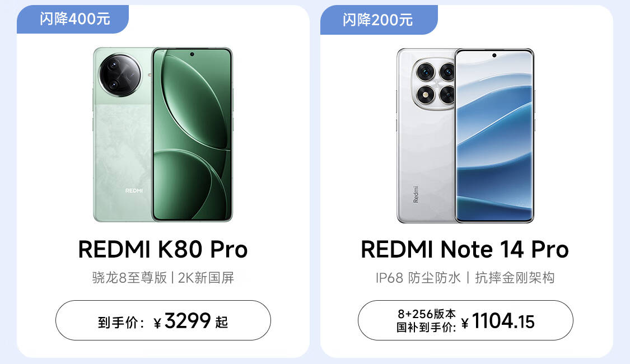
Task: Click the quad camera module on Note 14 Pro
Action: tap(434, 84)
